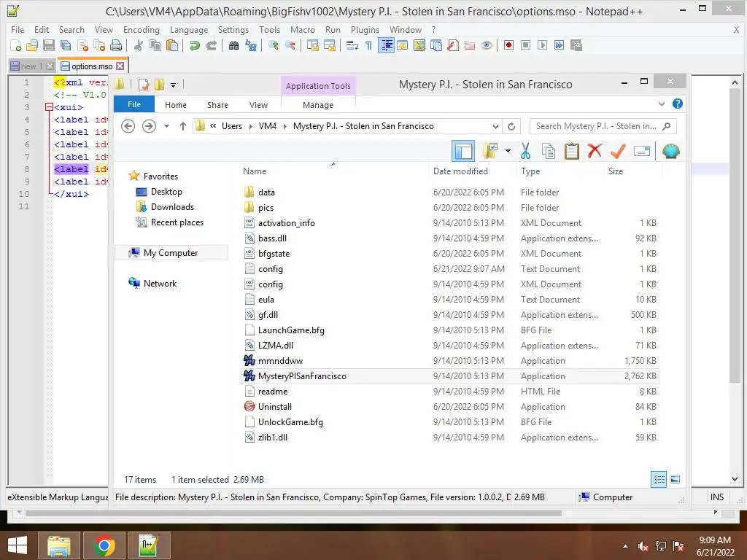Screen dimensions: 747x560
Task: Click the Explorer Forward button
Action: 149,126
